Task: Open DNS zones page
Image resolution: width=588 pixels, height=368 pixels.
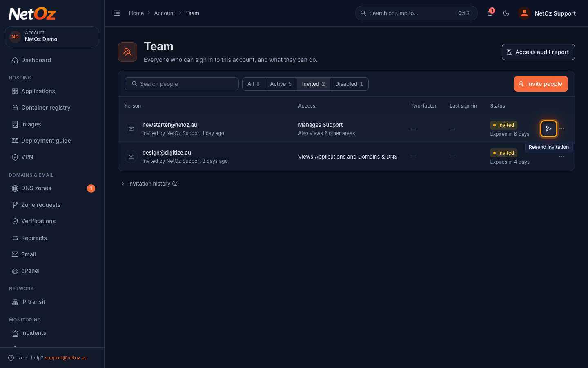Action: click(52, 188)
